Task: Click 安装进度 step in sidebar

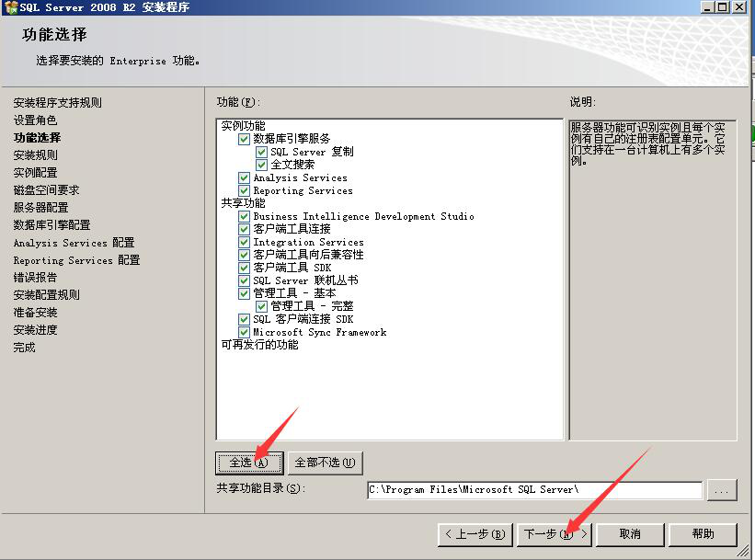Action: point(35,330)
